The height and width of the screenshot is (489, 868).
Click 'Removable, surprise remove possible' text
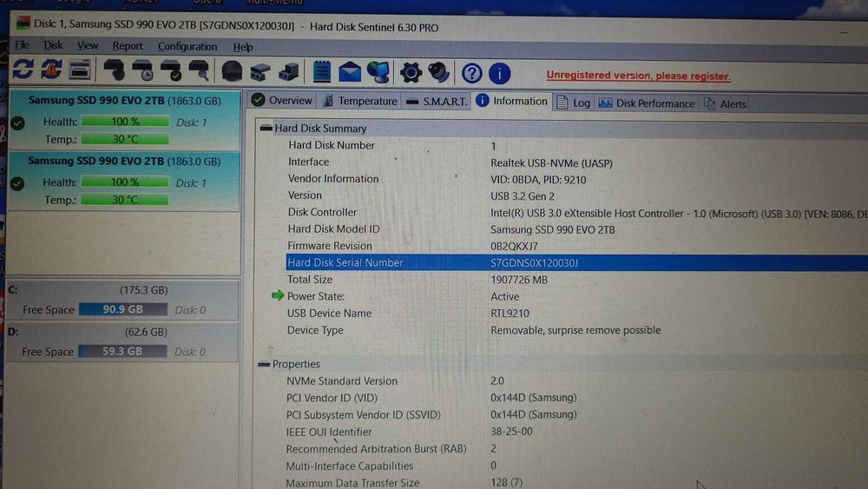click(x=575, y=330)
